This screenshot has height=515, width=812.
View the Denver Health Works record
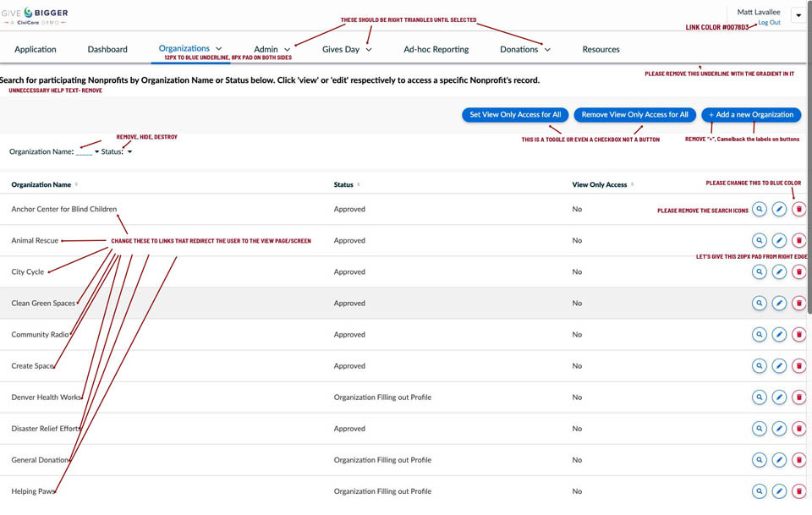[760, 397]
